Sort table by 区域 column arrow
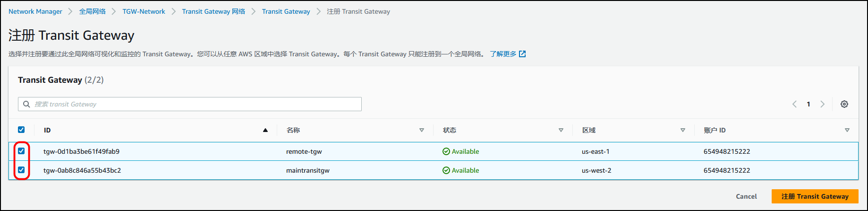The height and width of the screenshot is (211, 868). pos(683,130)
